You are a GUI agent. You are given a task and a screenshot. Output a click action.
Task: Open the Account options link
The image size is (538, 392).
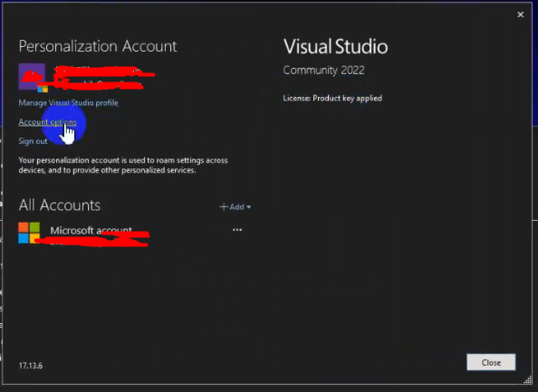47,122
